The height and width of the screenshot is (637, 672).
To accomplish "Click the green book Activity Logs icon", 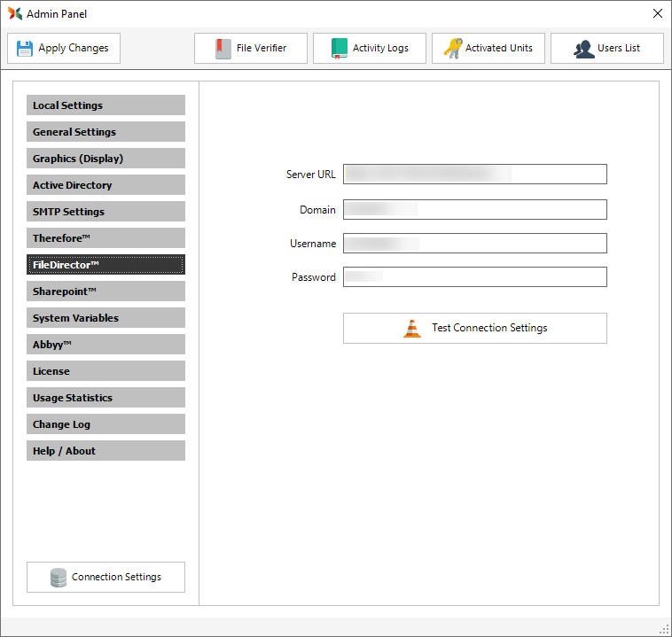I will click(340, 48).
